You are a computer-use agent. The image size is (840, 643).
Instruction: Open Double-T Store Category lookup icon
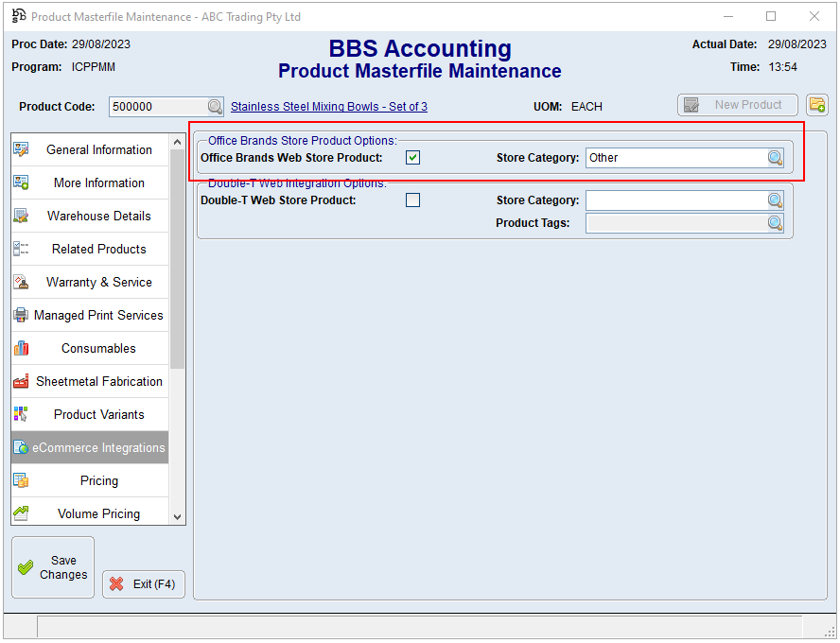pos(775,200)
